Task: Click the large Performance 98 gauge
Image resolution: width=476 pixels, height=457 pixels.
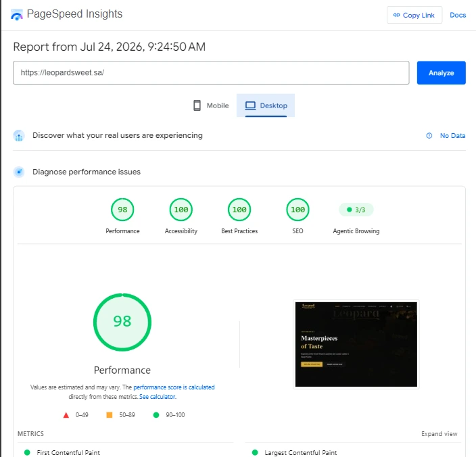Action: 122,322
